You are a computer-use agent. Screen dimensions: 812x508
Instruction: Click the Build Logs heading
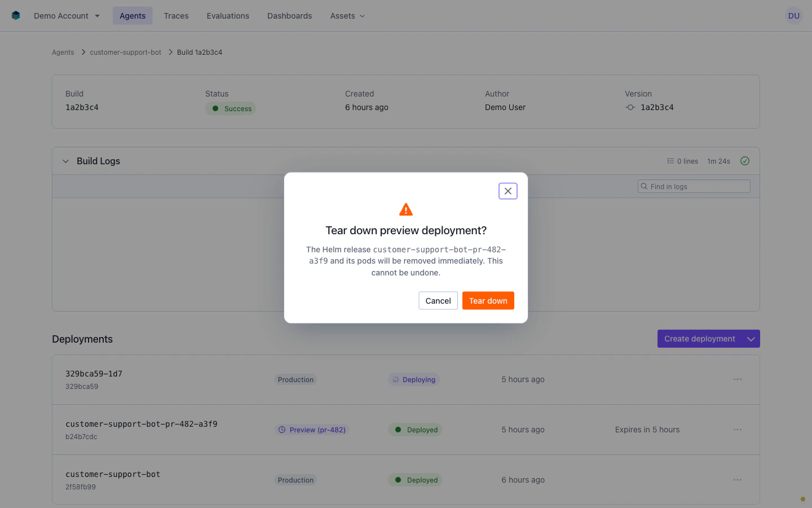tap(98, 161)
